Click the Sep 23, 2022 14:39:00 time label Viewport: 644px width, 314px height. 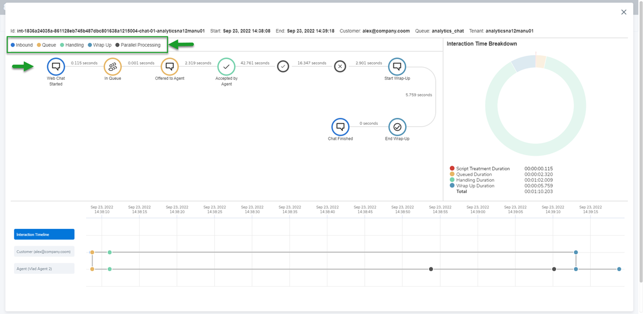(478, 210)
